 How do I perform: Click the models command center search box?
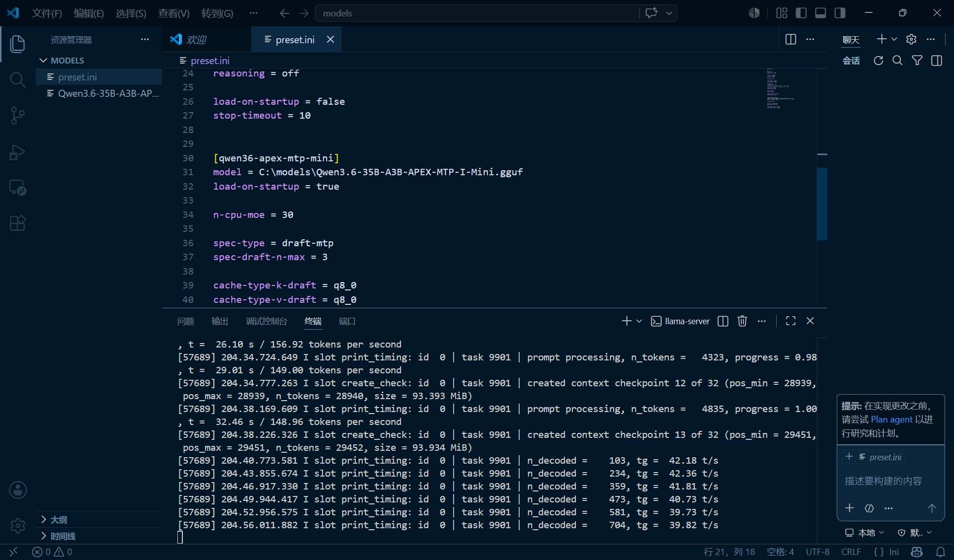coord(477,13)
